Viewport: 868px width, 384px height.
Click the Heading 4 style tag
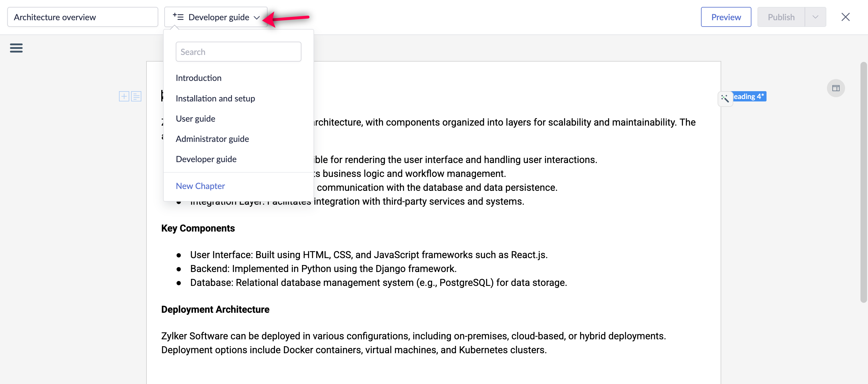pos(749,96)
